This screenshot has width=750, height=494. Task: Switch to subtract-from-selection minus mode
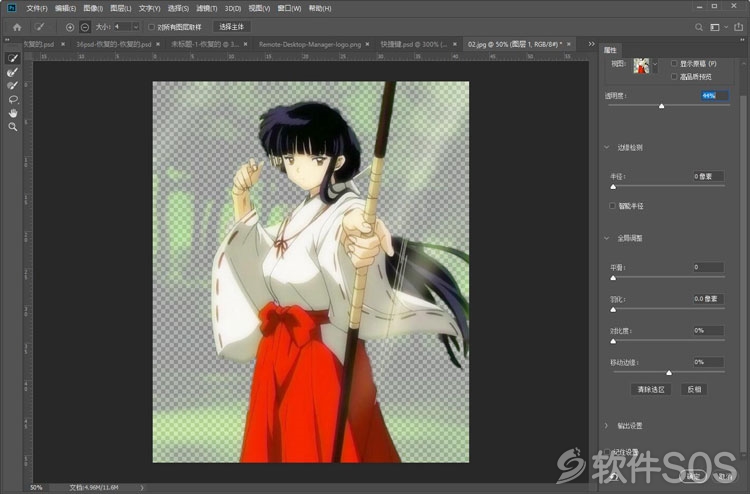(x=85, y=27)
